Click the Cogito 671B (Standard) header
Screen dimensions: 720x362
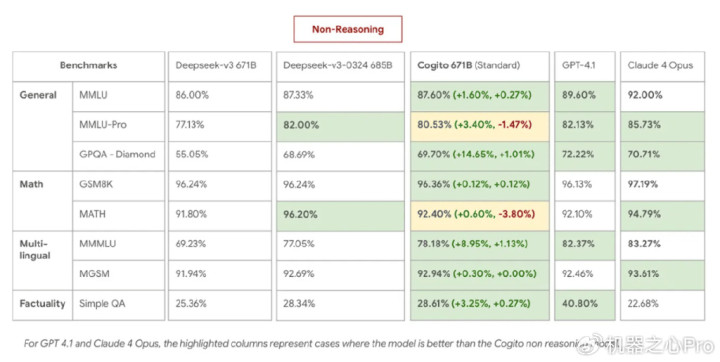tap(479, 66)
